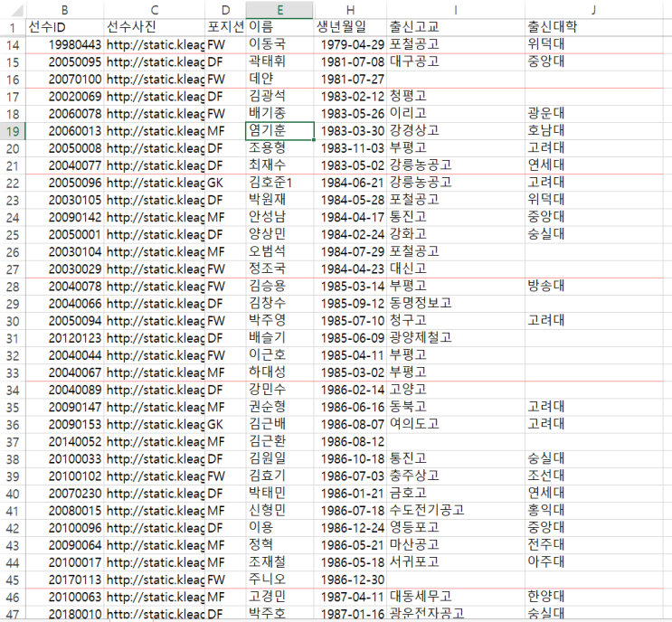The image size is (672, 622).
Task: Select row 28 header
Action: [x=13, y=287]
